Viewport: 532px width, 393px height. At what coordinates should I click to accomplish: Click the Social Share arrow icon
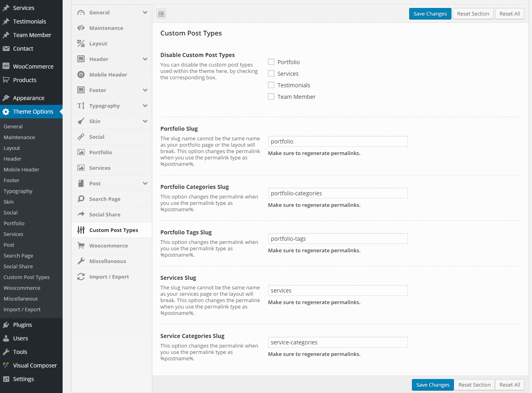coord(81,214)
